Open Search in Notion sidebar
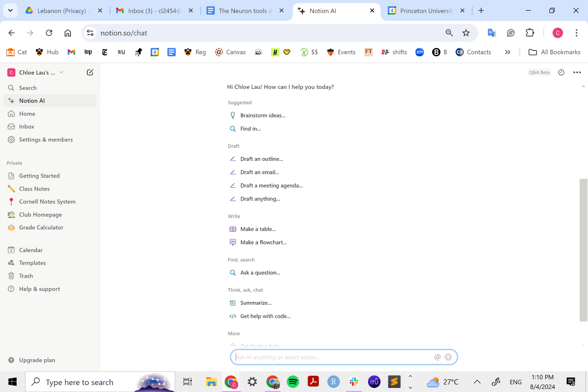 pyautogui.click(x=50, y=88)
